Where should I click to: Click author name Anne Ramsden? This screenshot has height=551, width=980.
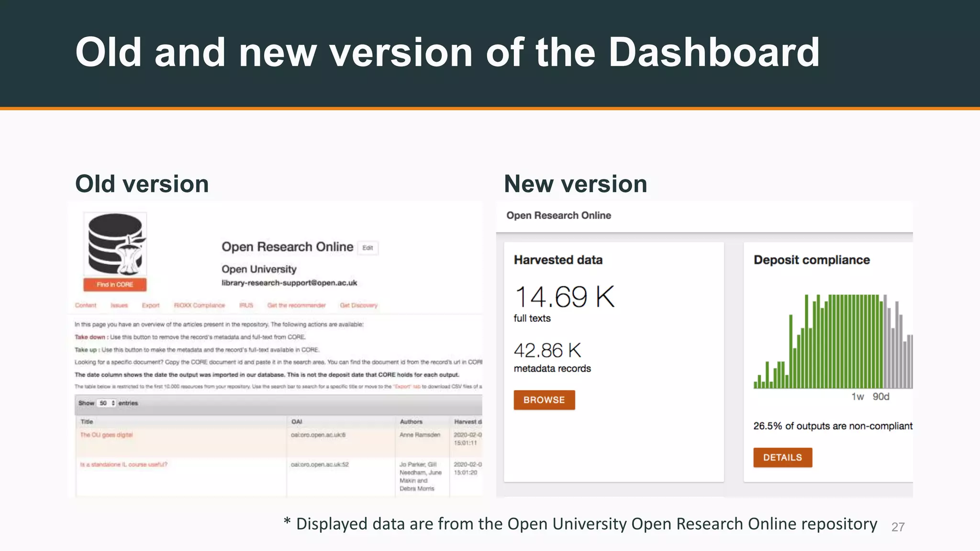[x=420, y=435]
